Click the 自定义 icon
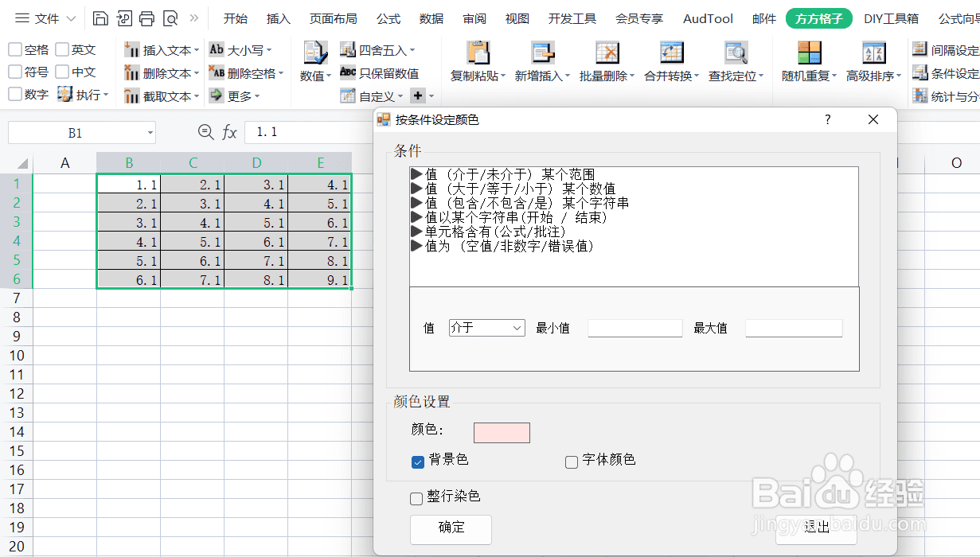The image size is (980, 557). 348,95
